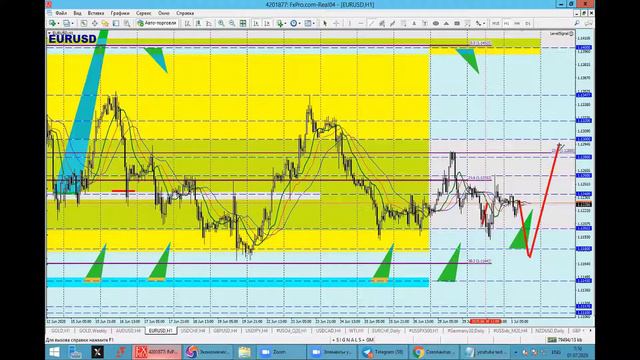Open the Справка menu
Viewport: 640px width, 360px height.
pyautogui.click(x=185, y=13)
